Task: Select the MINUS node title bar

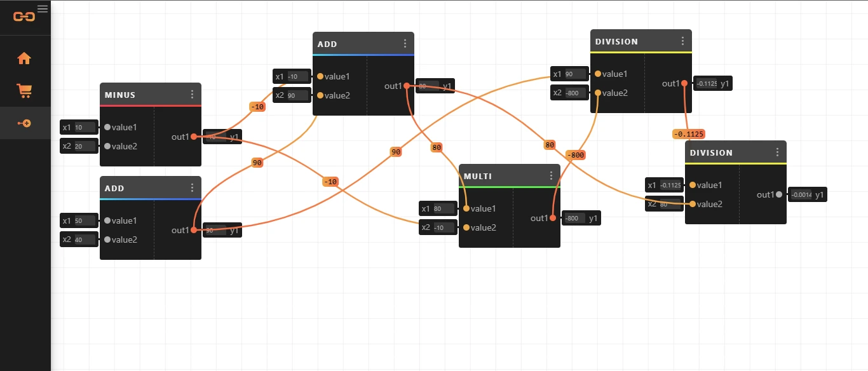Action: coord(151,94)
